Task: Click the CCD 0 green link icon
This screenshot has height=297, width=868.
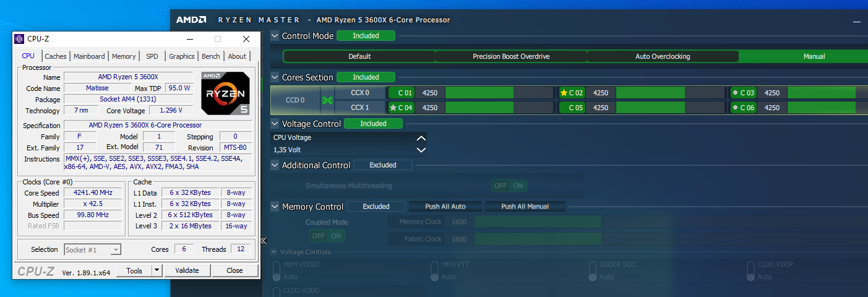Action: 327,100
